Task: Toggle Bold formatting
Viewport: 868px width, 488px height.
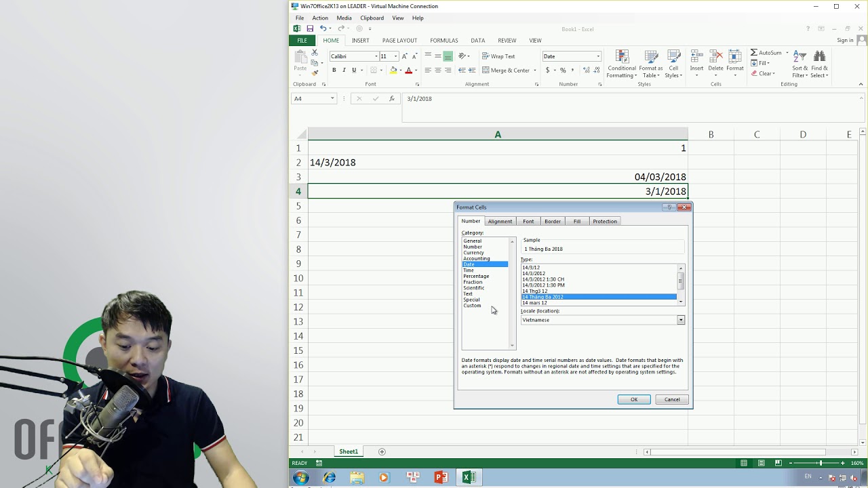Action: coord(334,70)
